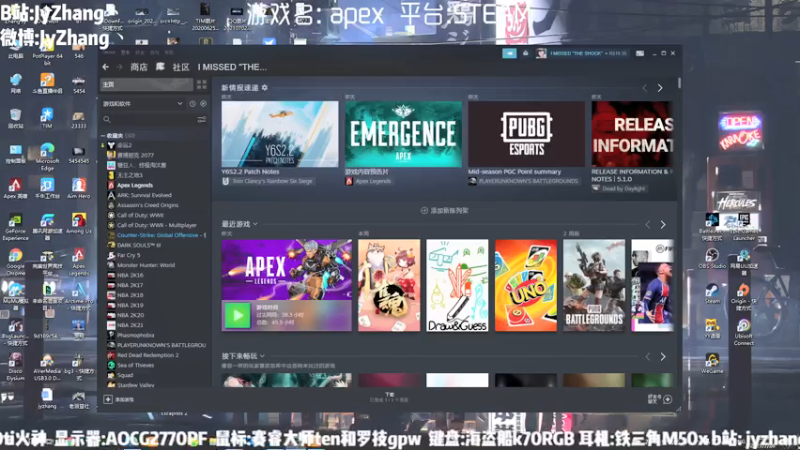Select Counter-Strike: Global Offensive in list
This screenshot has height=450, width=800.
156,235
